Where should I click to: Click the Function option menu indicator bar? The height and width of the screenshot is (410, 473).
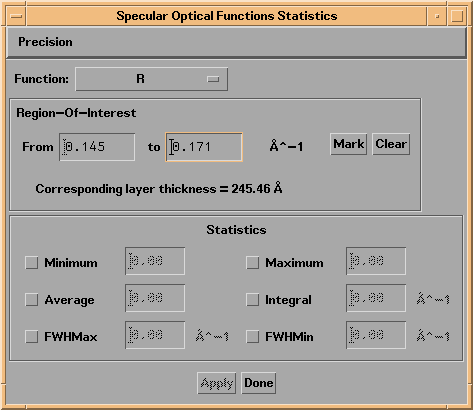(213, 79)
